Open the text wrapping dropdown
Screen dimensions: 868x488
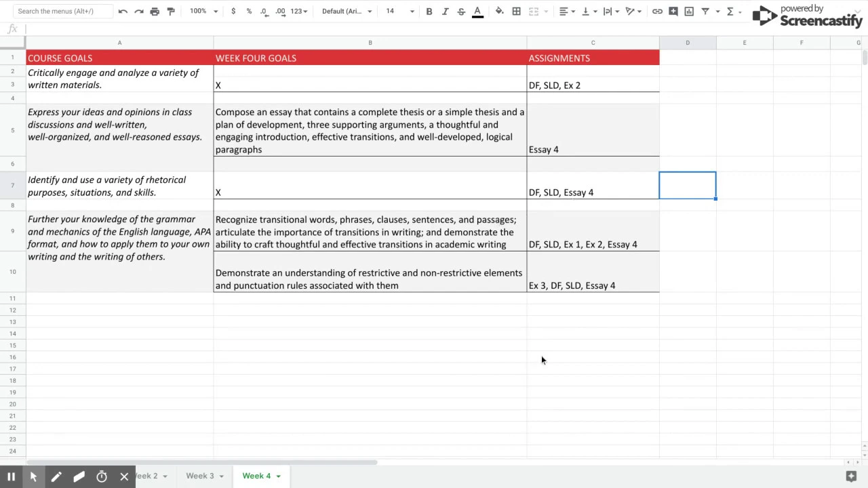611,12
